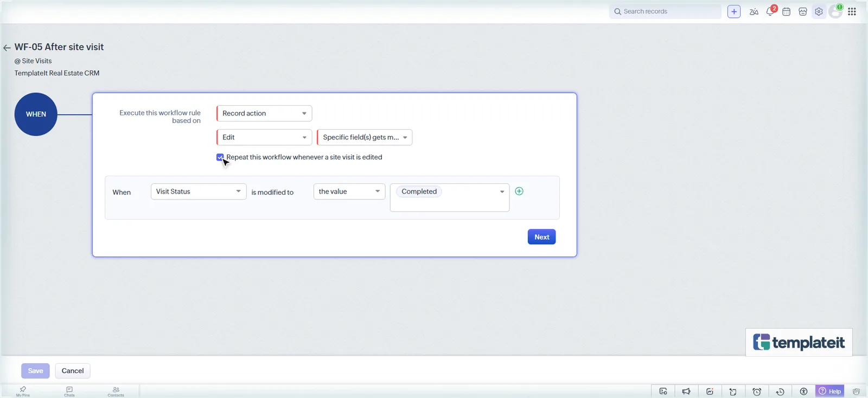This screenshot has width=868, height=398.
Task: Open 'the value' condition dropdown
Action: [x=349, y=191]
